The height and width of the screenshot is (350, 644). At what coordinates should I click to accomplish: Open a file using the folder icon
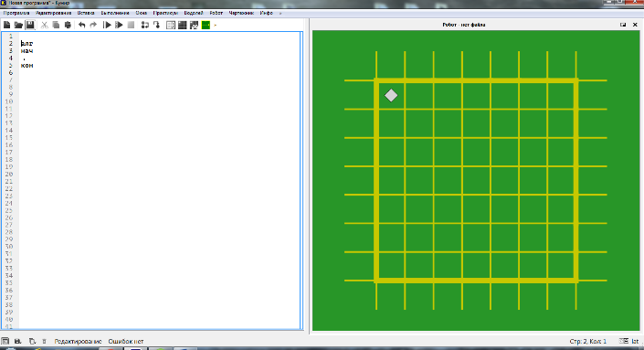[18, 25]
